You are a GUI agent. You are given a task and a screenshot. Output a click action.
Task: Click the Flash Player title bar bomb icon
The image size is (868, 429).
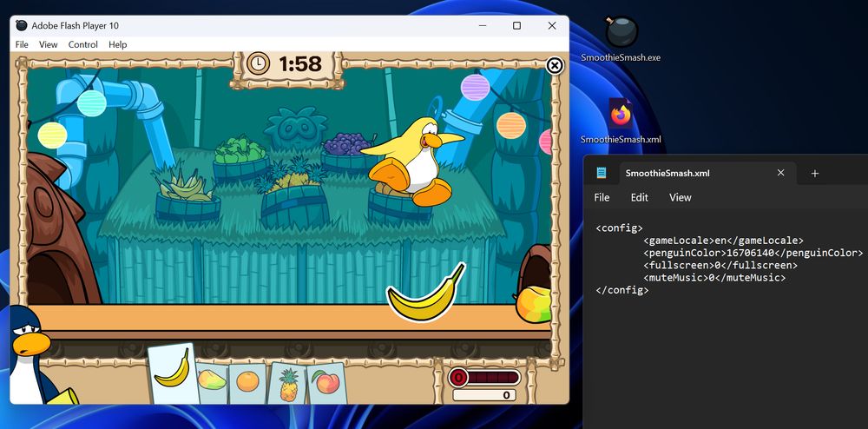point(22,25)
